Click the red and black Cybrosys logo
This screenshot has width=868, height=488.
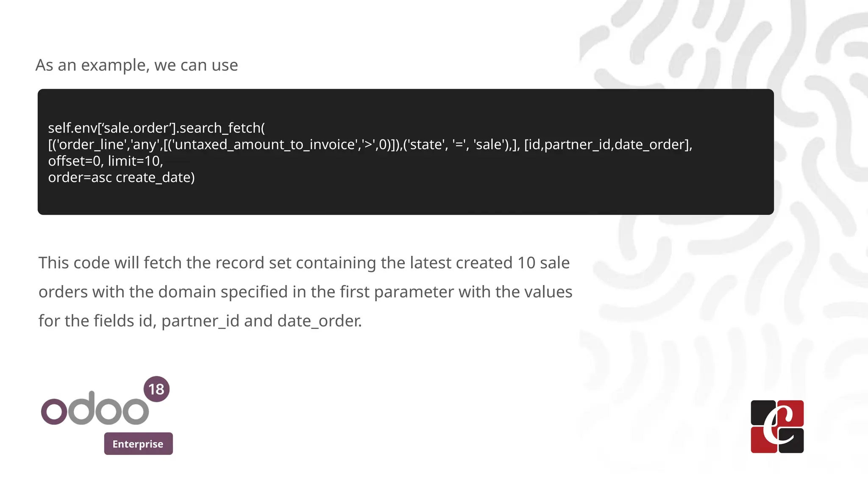(x=777, y=426)
